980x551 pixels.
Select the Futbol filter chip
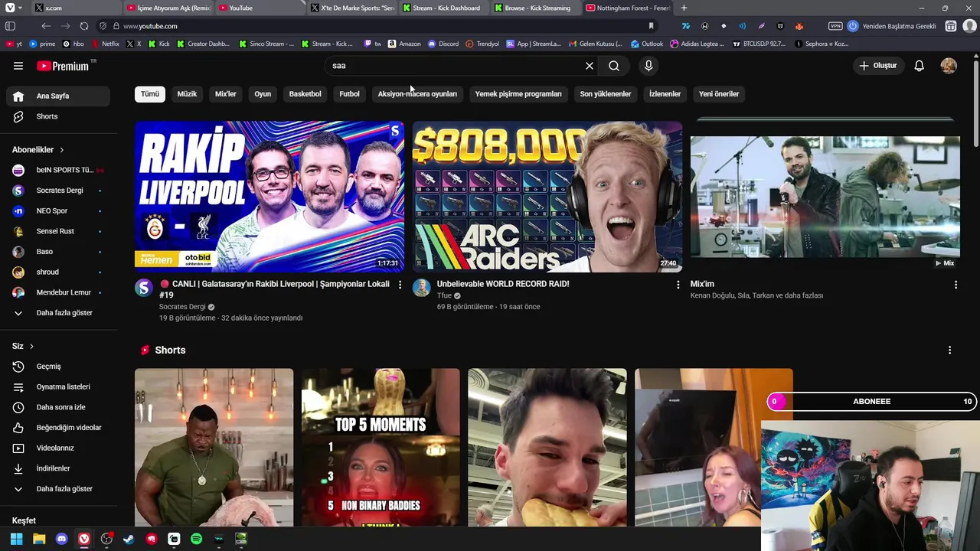point(349,94)
